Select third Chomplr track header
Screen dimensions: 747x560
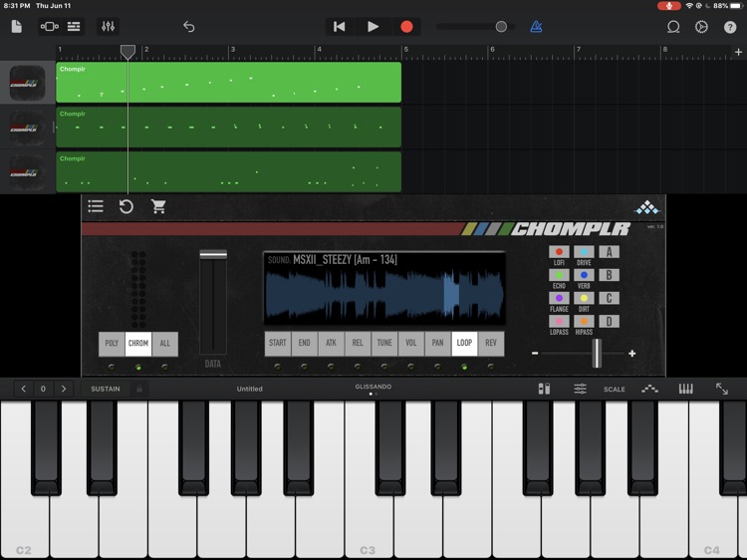point(27,172)
